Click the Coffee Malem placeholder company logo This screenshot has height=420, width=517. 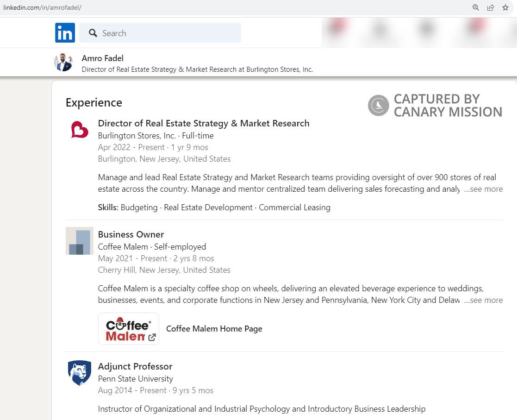pos(80,241)
